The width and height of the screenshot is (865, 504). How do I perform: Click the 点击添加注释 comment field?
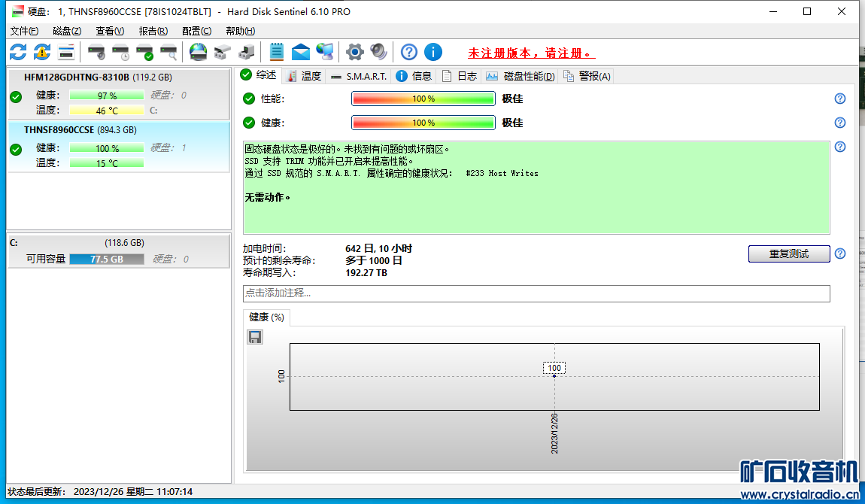(536, 293)
